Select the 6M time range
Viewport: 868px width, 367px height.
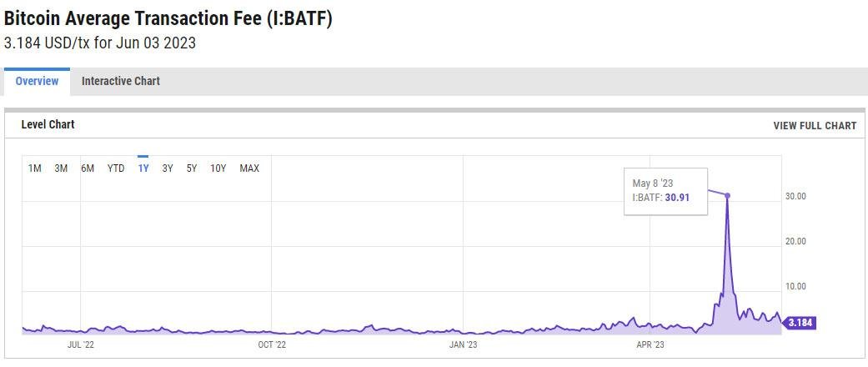point(88,168)
